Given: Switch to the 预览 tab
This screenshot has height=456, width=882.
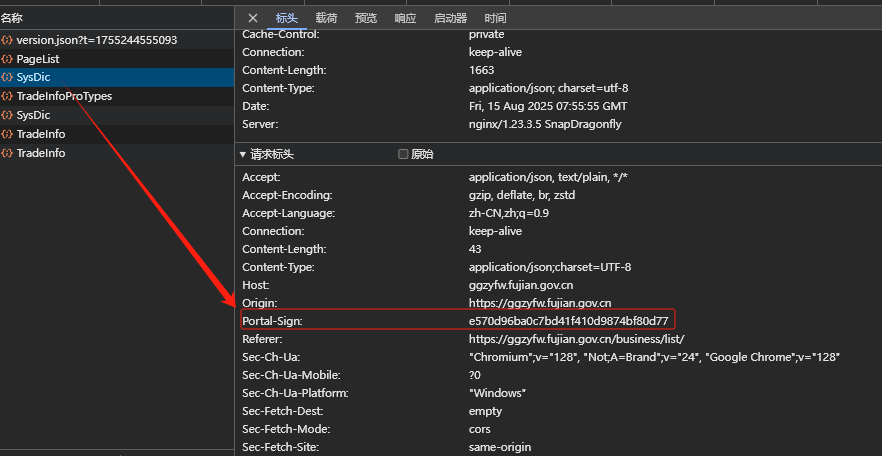Looking at the screenshot, I should (366, 18).
